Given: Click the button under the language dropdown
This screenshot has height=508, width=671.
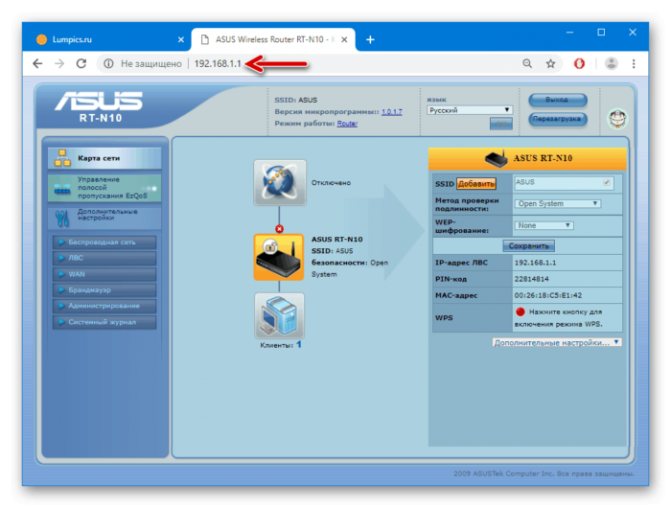Looking at the screenshot, I should pos(501,124).
